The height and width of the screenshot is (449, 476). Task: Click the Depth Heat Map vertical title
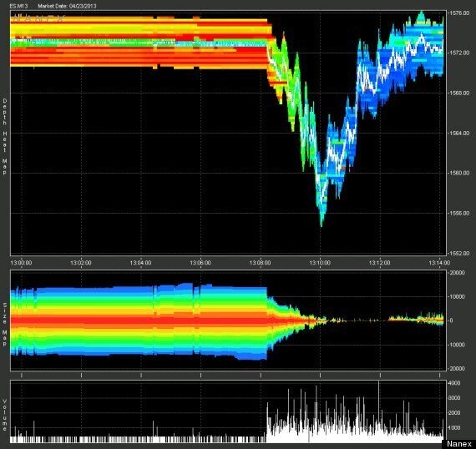pos(4,137)
